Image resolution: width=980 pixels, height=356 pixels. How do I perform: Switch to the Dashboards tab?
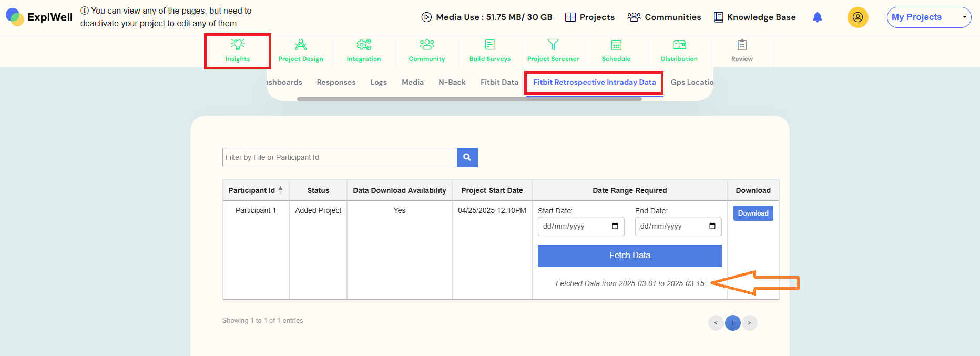pyautogui.click(x=284, y=82)
